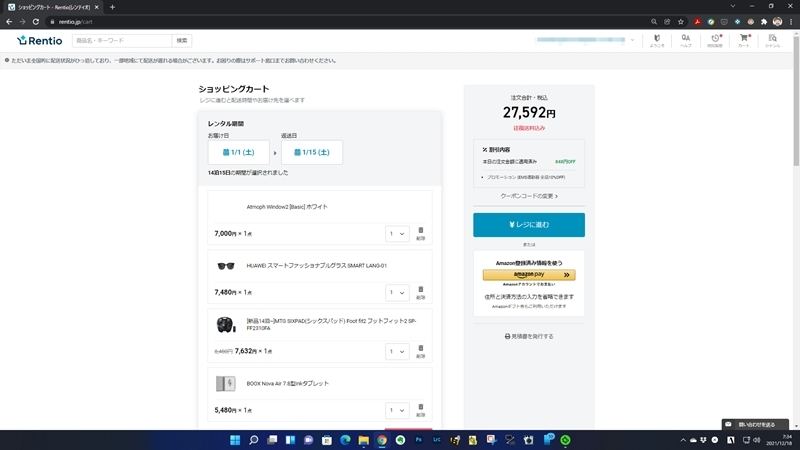Open the beginner welcome guide icon
The width and height of the screenshot is (800, 450).
657,40
